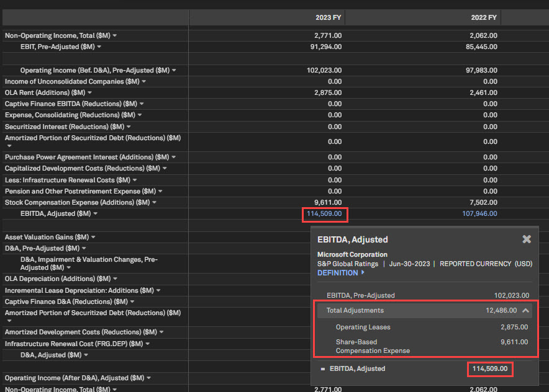
Task: Click arrow next to Asset Valuation Gains
Action: (93, 238)
